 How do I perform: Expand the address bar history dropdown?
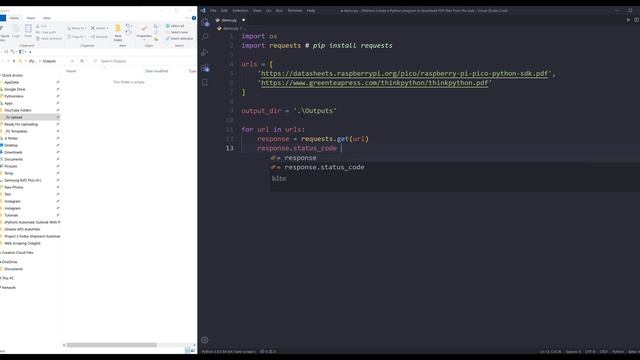coord(72,61)
